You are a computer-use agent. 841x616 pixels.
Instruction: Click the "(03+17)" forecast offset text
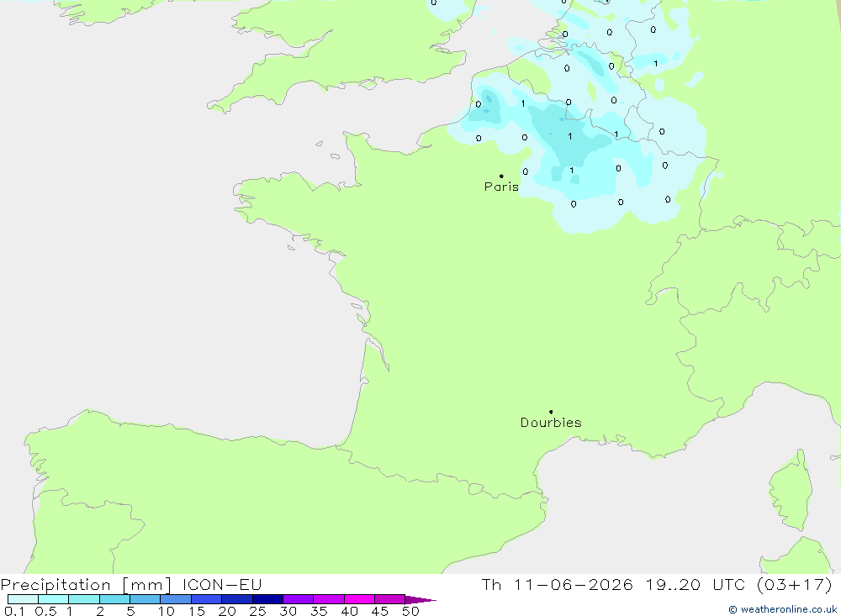coord(795,585)
